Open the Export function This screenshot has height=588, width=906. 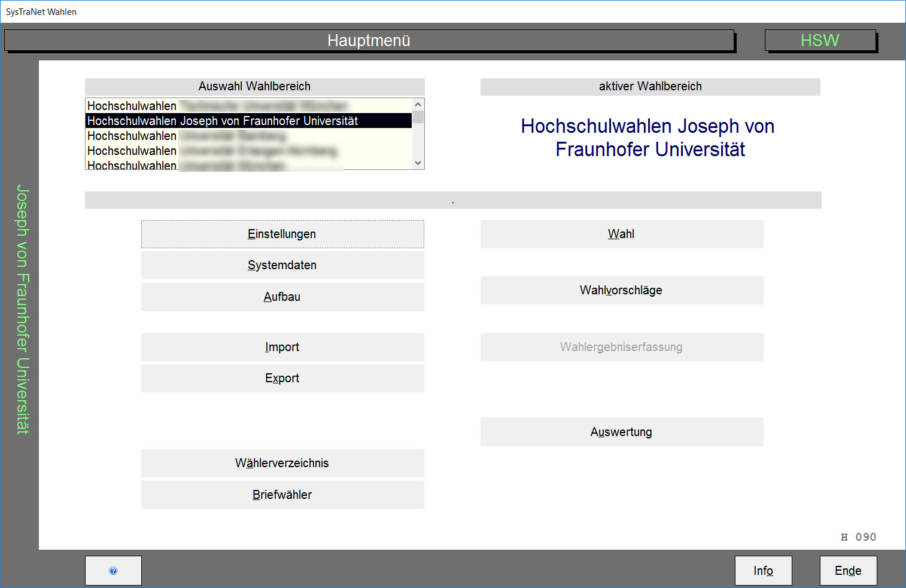(282, 378)
